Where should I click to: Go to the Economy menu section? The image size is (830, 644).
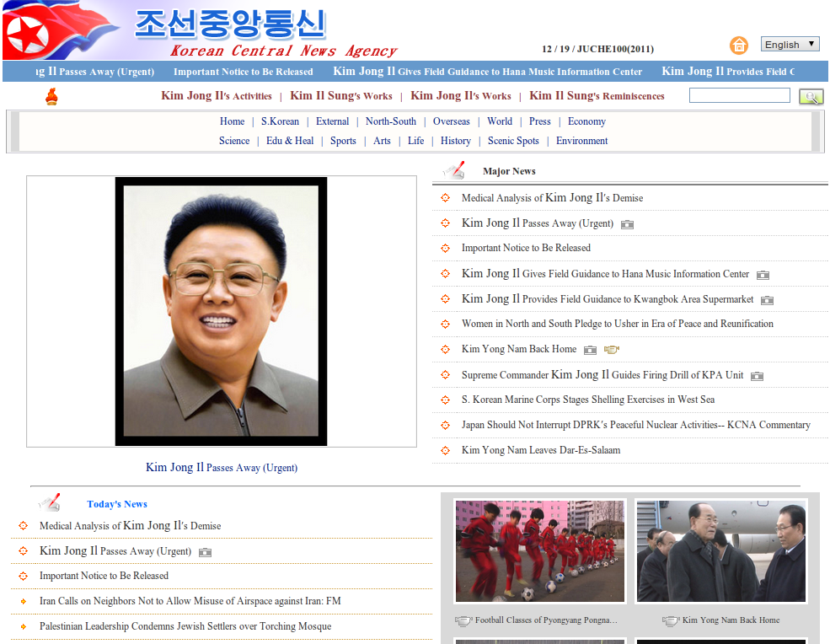click(x=586, y=121)
